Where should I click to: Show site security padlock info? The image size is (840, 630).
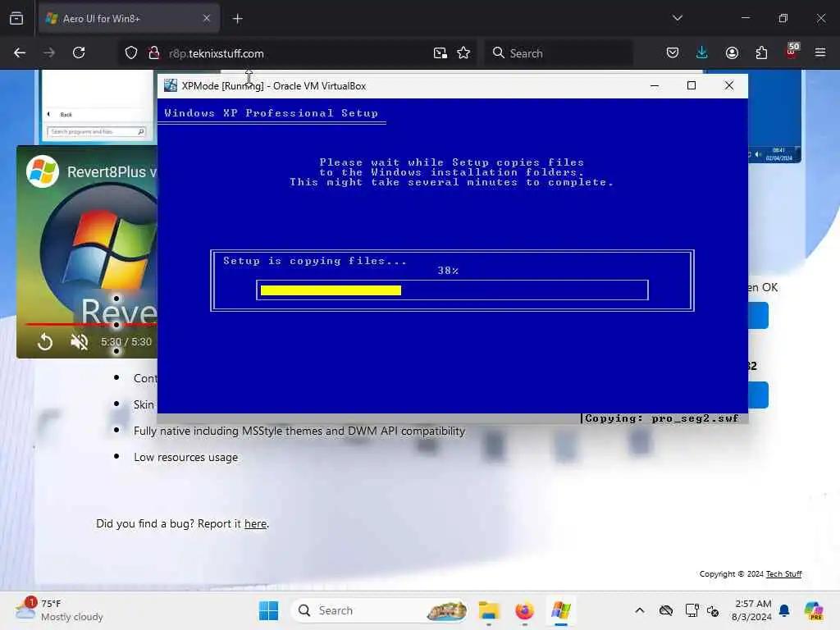coord(154,53)
